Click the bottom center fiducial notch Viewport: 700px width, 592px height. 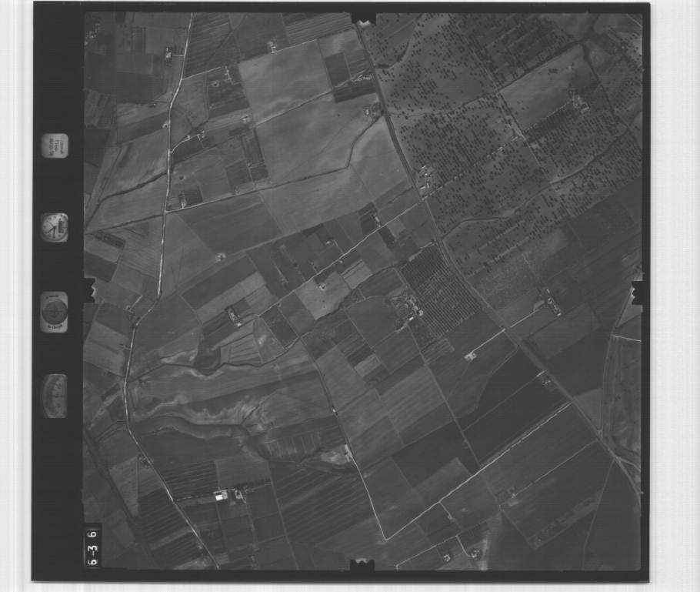coord(362,566)
